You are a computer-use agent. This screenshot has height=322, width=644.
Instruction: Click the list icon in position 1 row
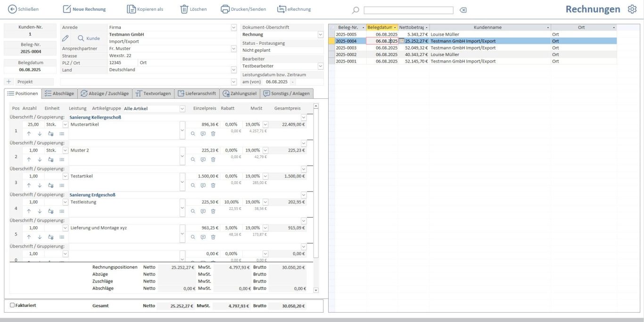(62, 134)
